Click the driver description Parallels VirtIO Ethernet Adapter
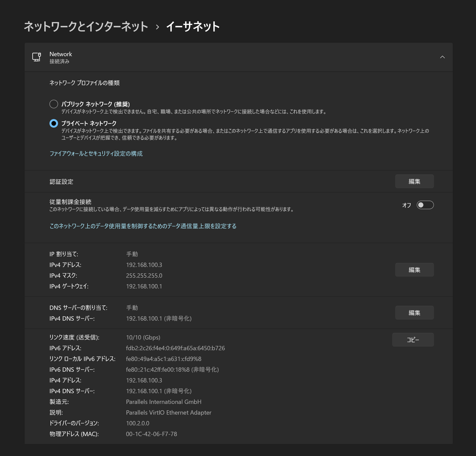 pyautogui.click(x=168, y=413)
